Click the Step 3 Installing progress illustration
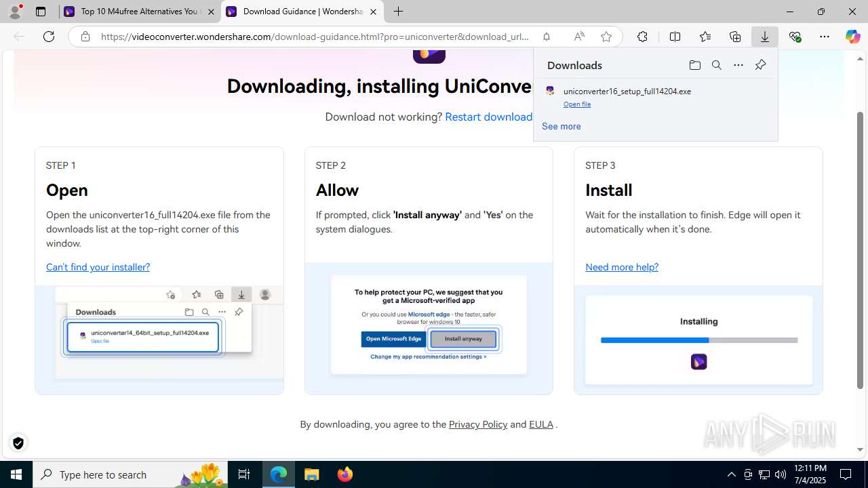This screenshot has height=488, width=868. point(698,340)
